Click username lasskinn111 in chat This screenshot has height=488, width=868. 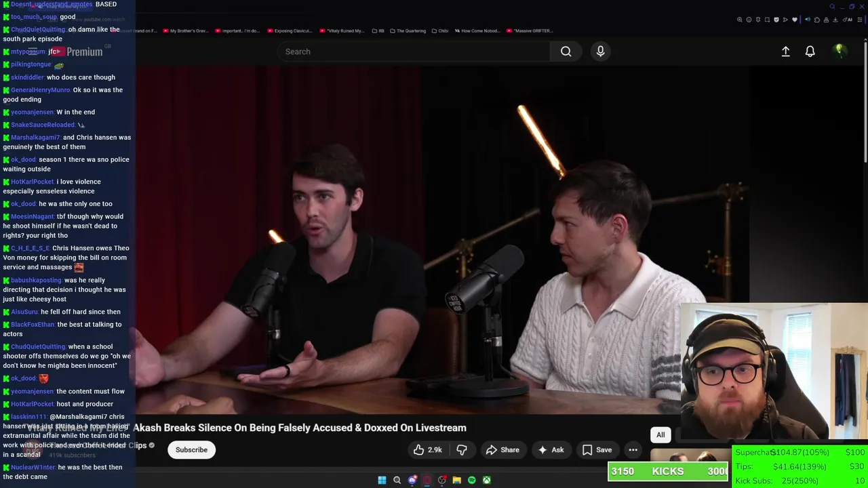28,417
